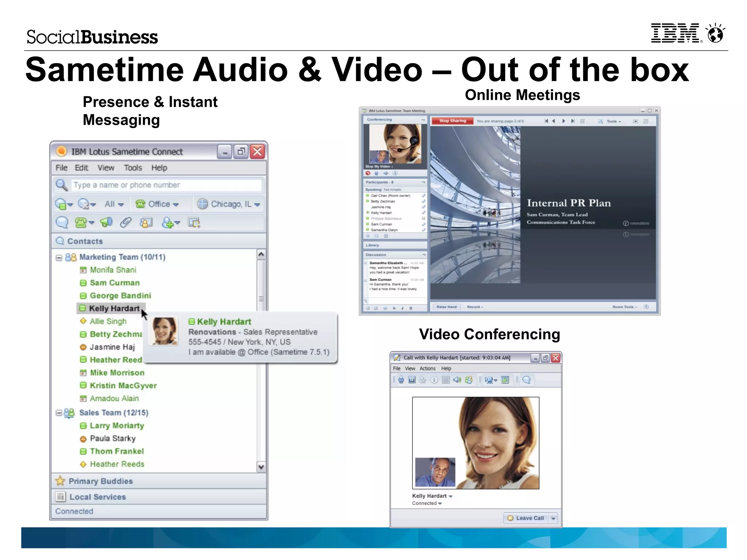Screen dimensions: 747x560
Task: Click the help icon next to Room Tools
Action: click(646, 307)
